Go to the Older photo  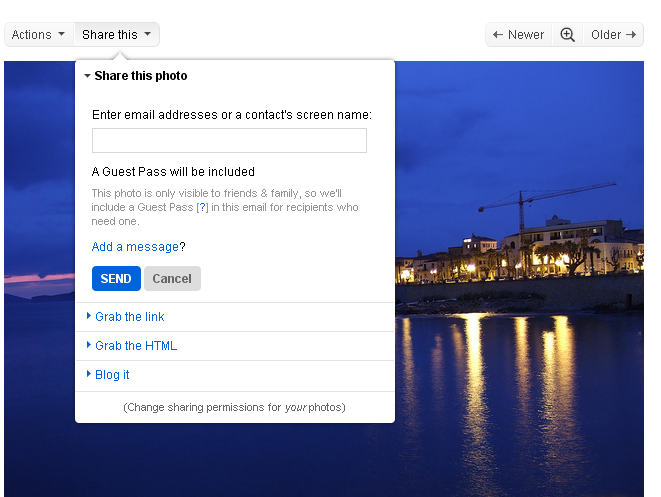[613, 35]
